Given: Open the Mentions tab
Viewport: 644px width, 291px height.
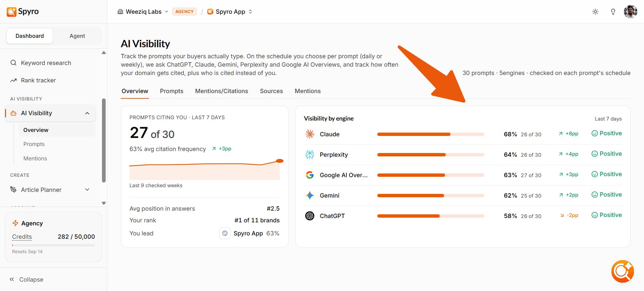Looking at the screenshot, I should click(x=308, y=91).
